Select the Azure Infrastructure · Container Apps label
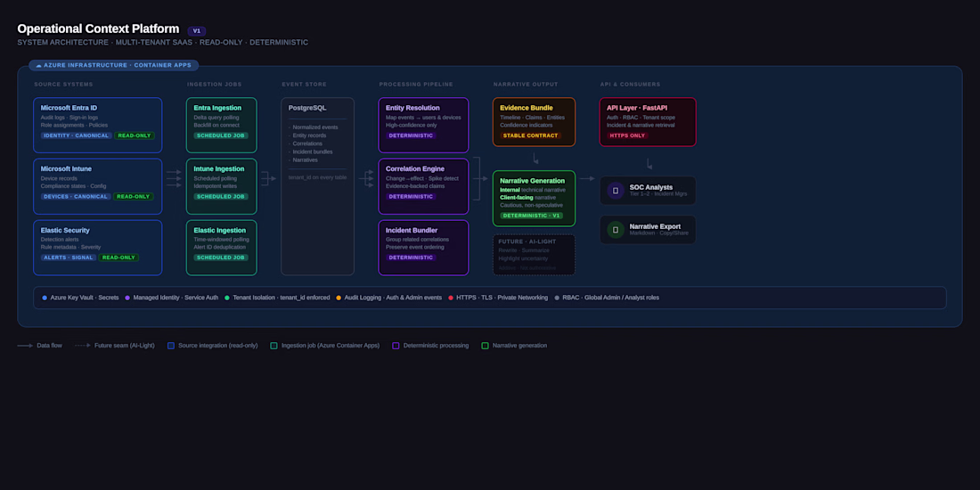 click(x=114, y=65)
